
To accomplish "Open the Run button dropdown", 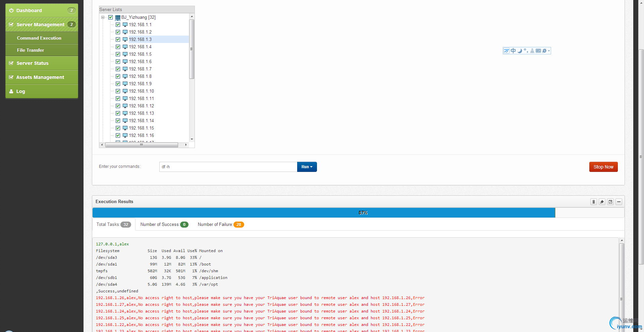I will [x=307, y=167].
